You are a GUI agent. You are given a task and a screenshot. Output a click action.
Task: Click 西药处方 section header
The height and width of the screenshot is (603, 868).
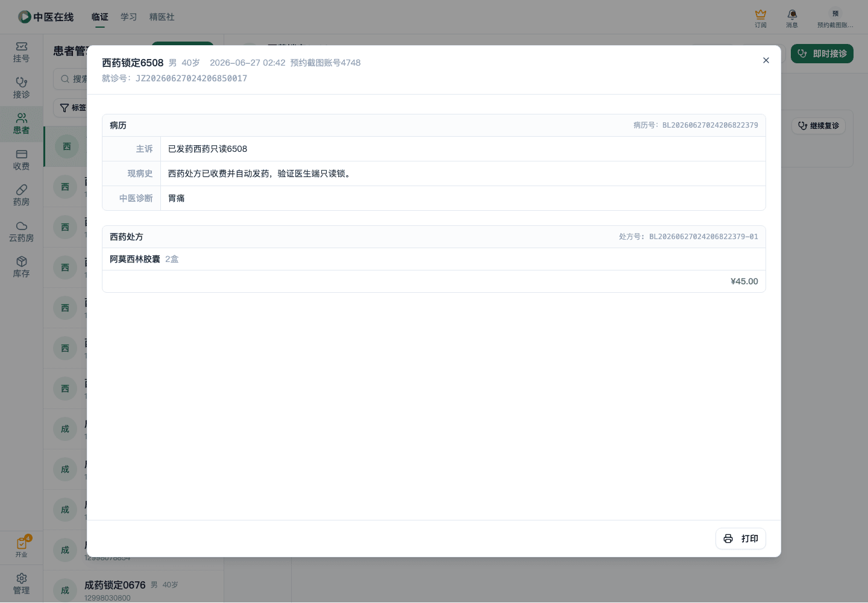127,237
